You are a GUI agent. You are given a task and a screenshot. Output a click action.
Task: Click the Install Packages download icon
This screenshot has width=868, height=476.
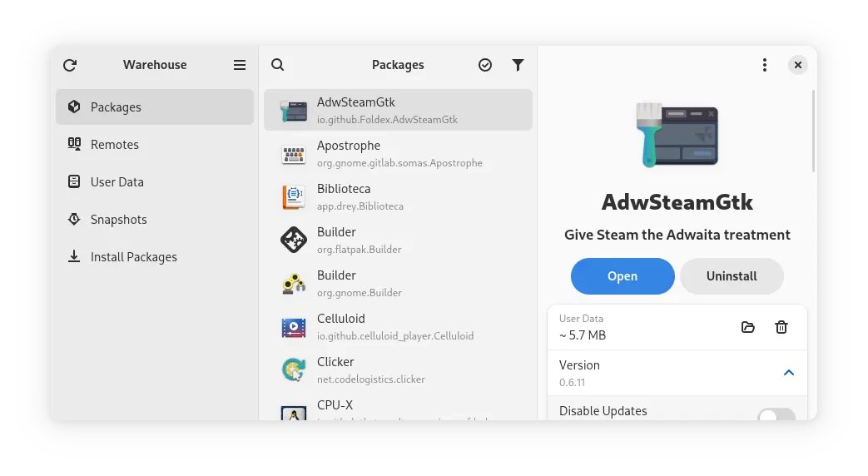(74, 256)
